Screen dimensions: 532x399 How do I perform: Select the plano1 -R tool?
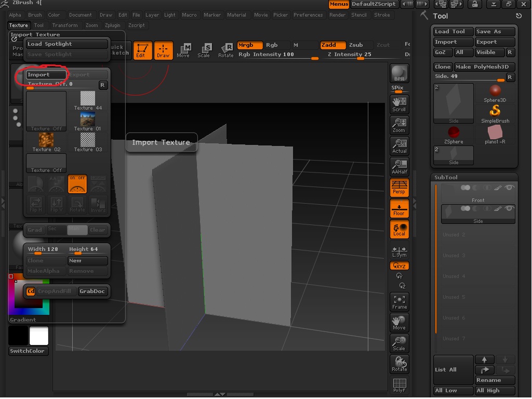(495, 135)
